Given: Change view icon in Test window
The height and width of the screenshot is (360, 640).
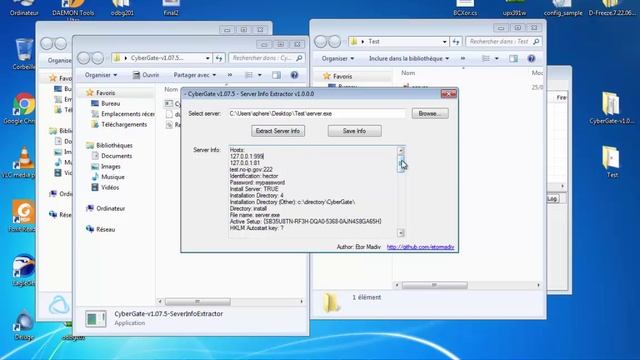Looking at the screenshot, I should coord(486,59).
